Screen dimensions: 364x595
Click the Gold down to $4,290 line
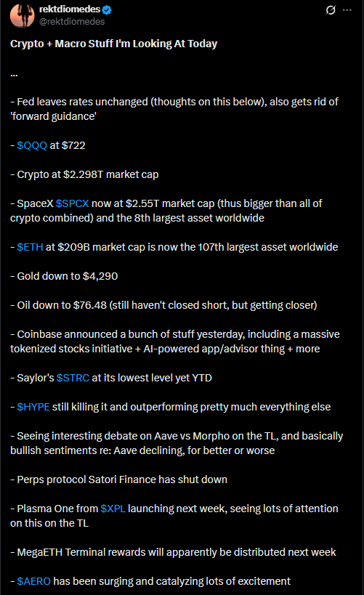pyautogui.click(x=64, y=276)
